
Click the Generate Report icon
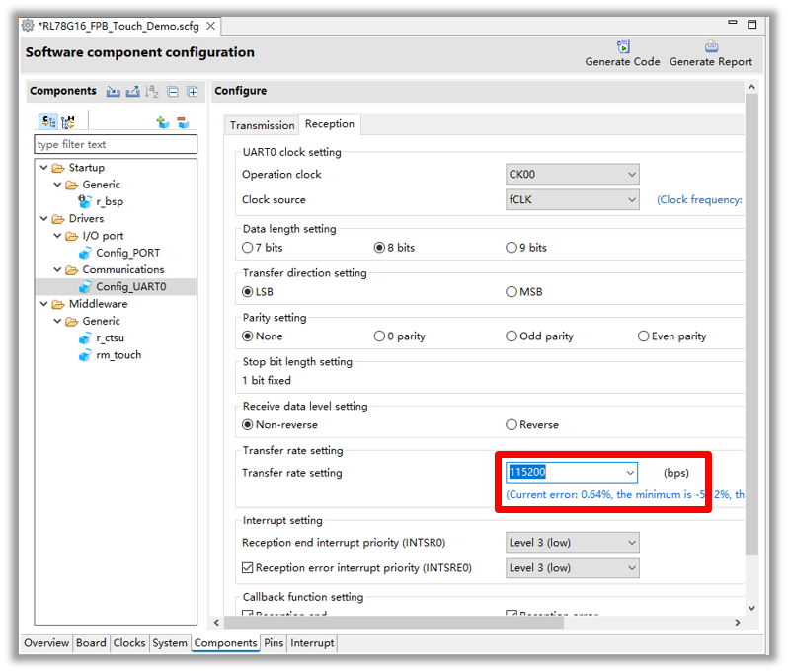[x=710, y=47]
